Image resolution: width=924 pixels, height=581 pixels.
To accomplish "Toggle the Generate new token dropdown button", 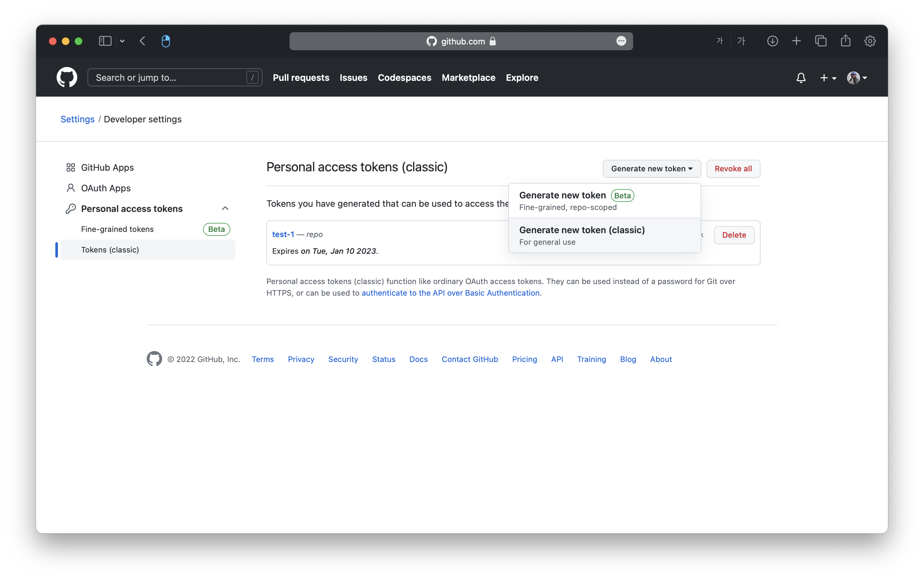I will (651, 168).
